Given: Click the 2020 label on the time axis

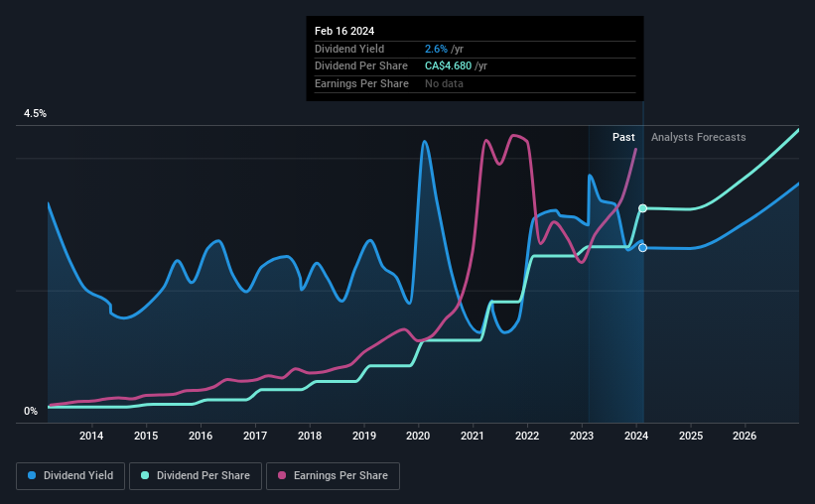Looking at the screenshot, I should coord(418,436).
